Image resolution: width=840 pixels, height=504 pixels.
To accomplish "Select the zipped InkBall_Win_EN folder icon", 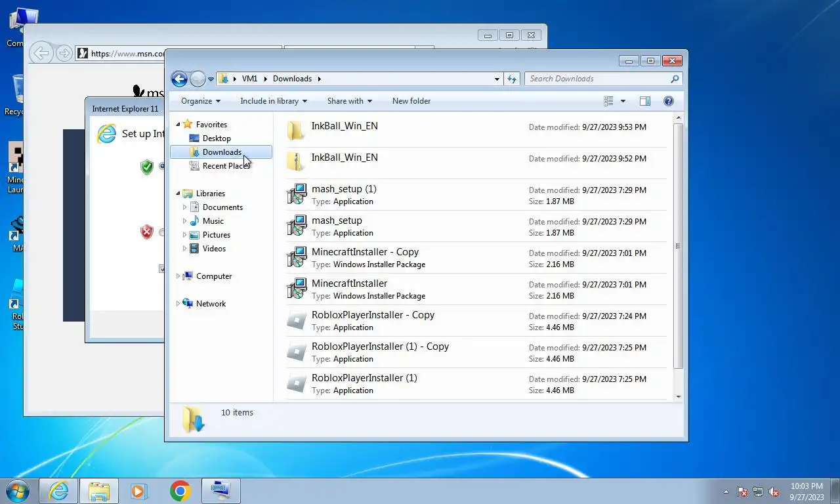I will click(297, 163).
